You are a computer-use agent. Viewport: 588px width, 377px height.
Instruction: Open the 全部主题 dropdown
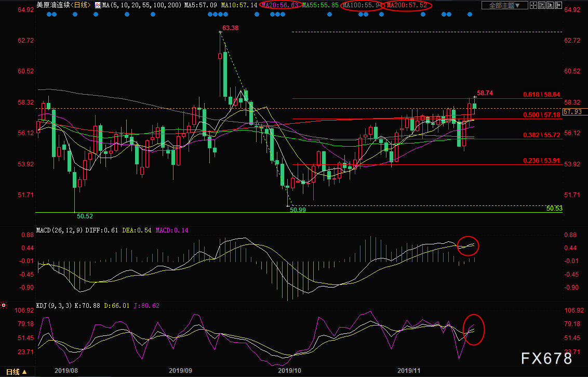(505, 5)
